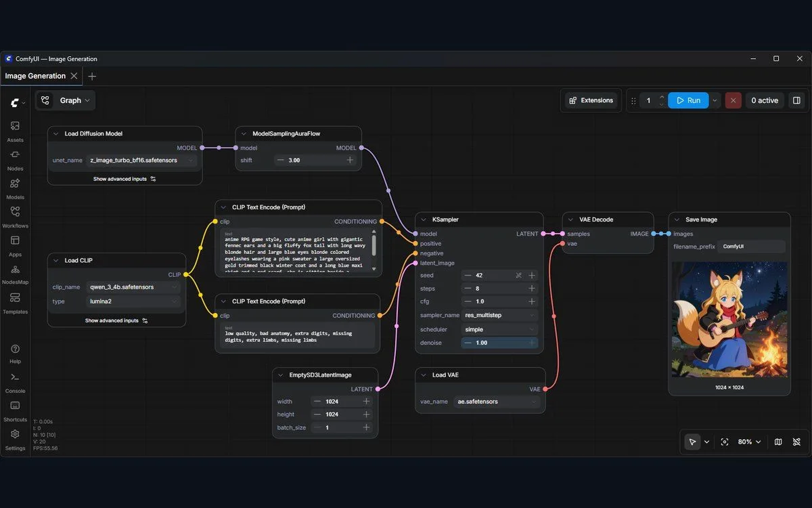Open the Apps sidebar panel
The image size is (812, 508).
coord(15,245)
